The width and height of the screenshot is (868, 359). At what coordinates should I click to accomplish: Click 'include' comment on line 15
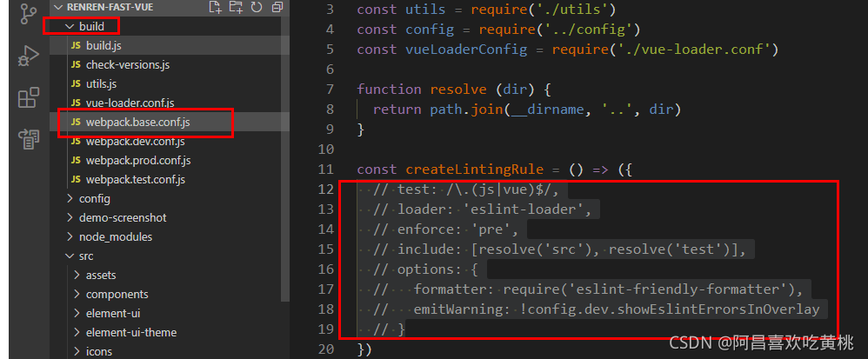pyautogui.click(x=425, y=249)
